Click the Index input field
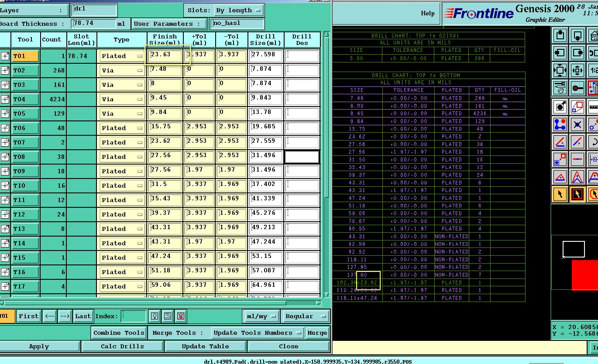Screen dimensions: 598x364 (x=134, y=316)
